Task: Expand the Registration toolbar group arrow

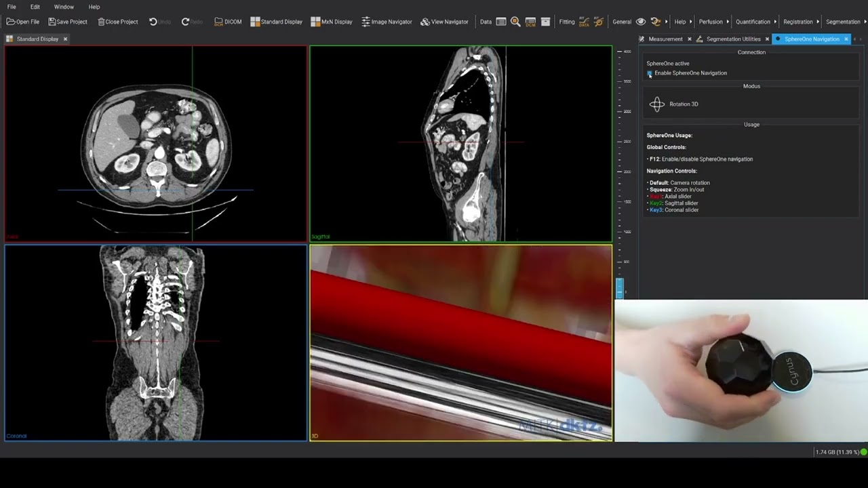Action: (818, 22)
